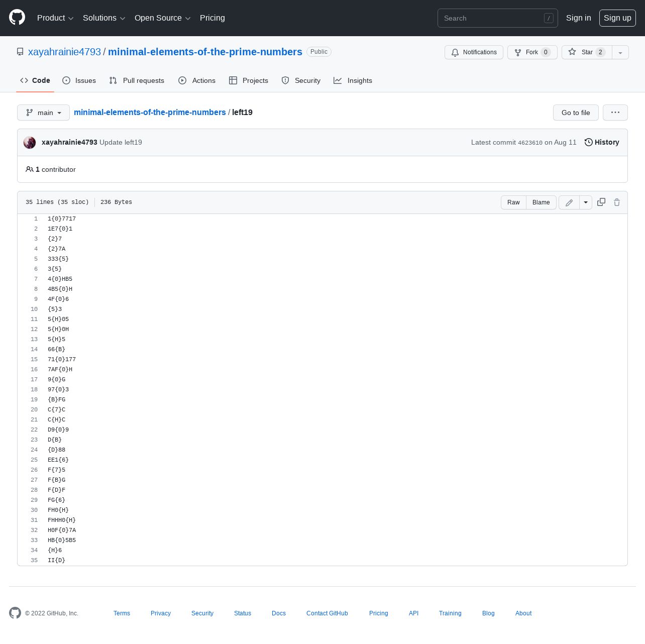
Task: Open footer Training link
Action: coord(450,613)
